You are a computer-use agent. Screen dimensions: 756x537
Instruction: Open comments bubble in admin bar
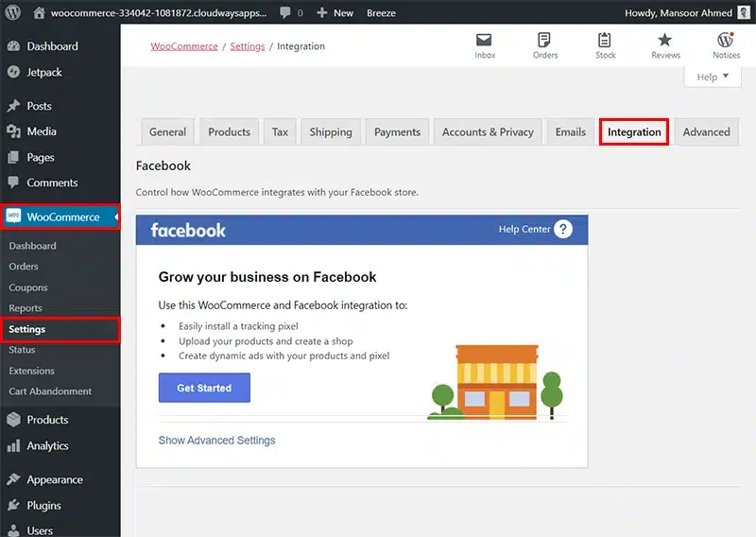pos(285,12)
